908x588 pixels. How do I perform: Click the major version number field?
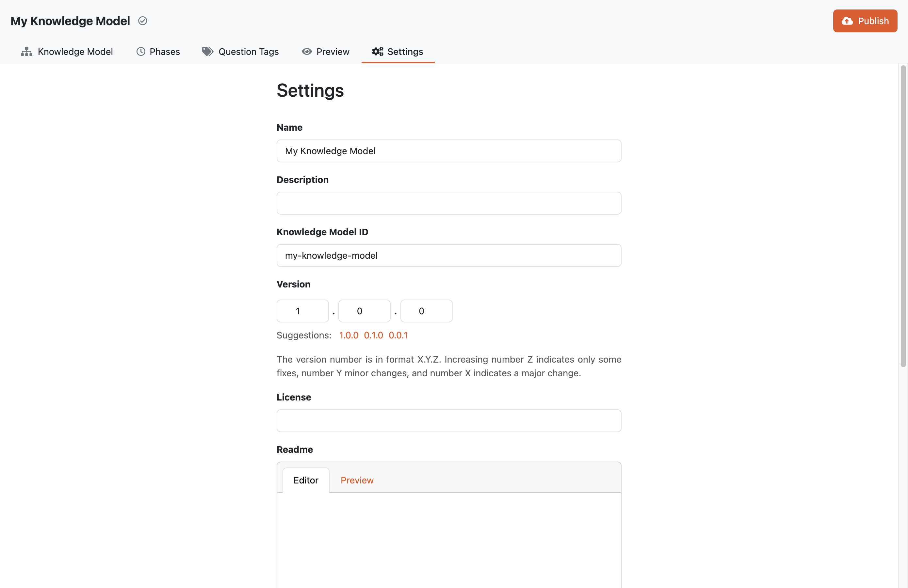302,311
